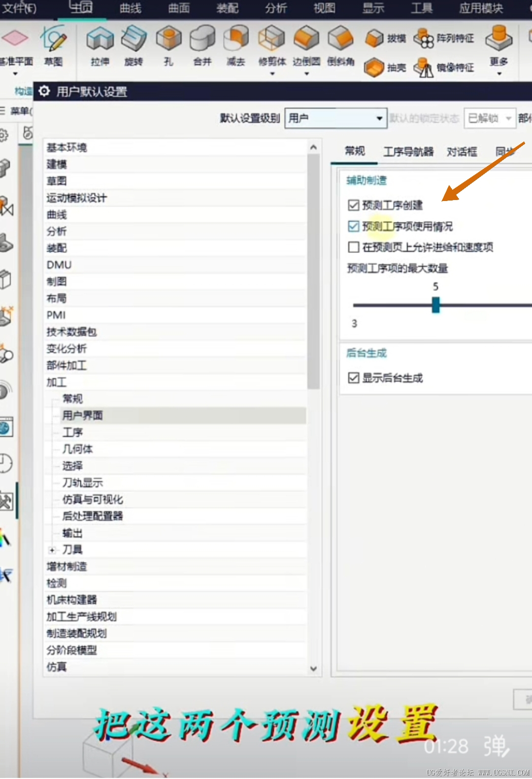Select the 工序导航器 settings tab
Viewport: 532px width, 779px height.
(x=408, y=152)
